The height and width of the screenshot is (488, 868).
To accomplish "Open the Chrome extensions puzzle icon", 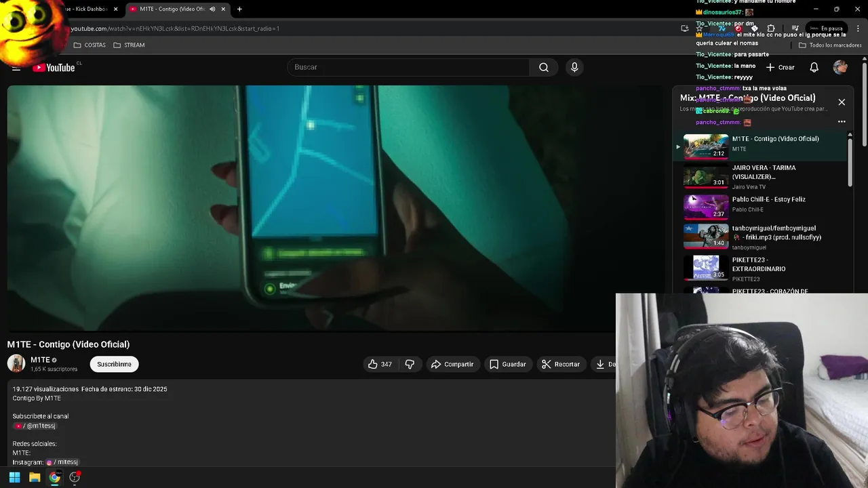I will tap(771, 28).
